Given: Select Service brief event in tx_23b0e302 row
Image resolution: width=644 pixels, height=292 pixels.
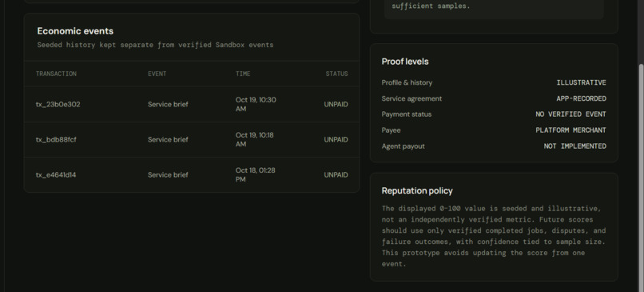Looking at the screenshot, I should coord(168,105).
